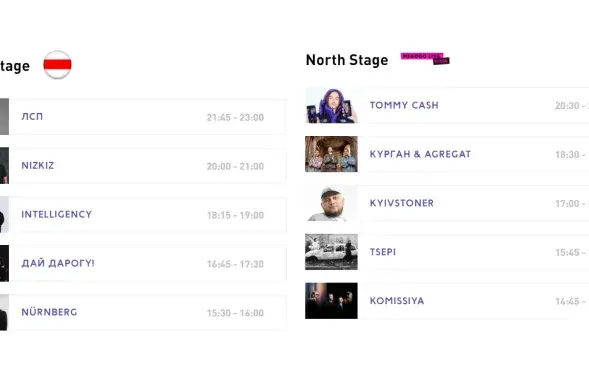
Task: Click the 18:15 - 19:00 time slot
Action: 236,215
